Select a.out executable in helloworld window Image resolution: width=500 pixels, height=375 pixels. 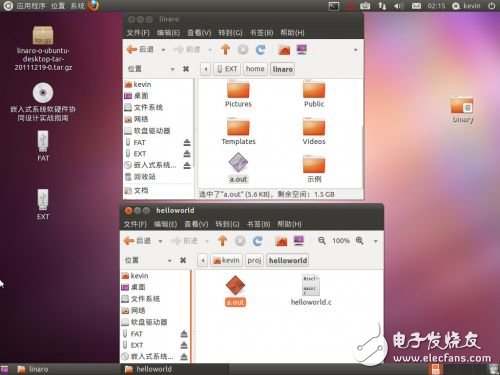pos(235,291)
